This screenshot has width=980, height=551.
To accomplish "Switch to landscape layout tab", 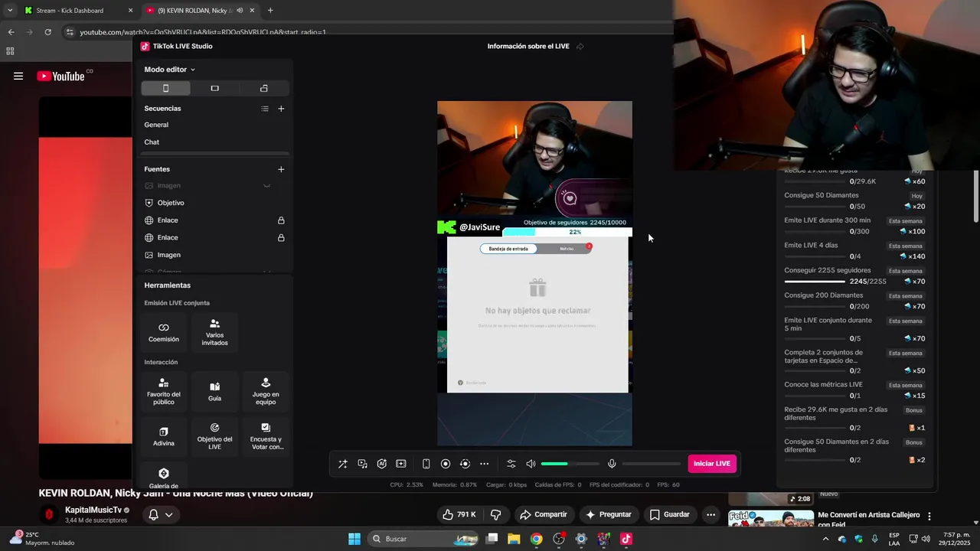I will 214,88.
